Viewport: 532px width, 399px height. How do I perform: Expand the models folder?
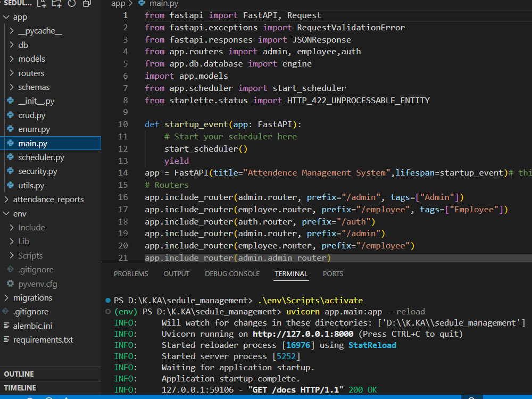tap(12, 59)
